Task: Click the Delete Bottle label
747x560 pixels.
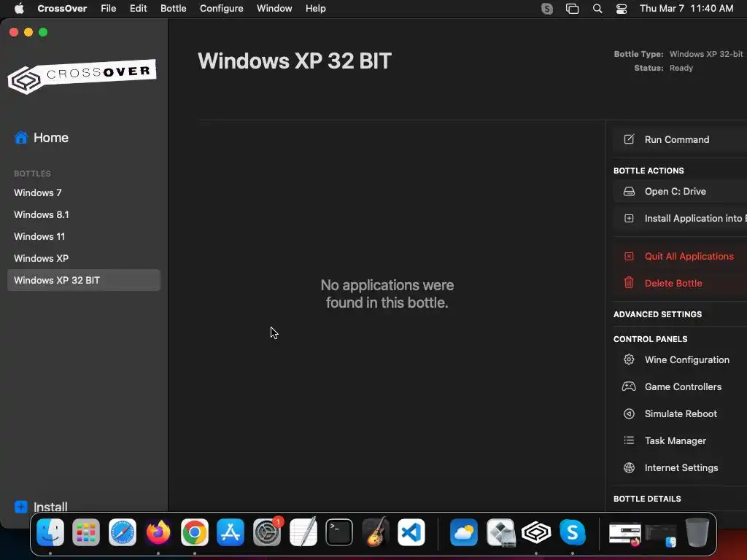Action: pyautogui.click(x=673, y=283)
